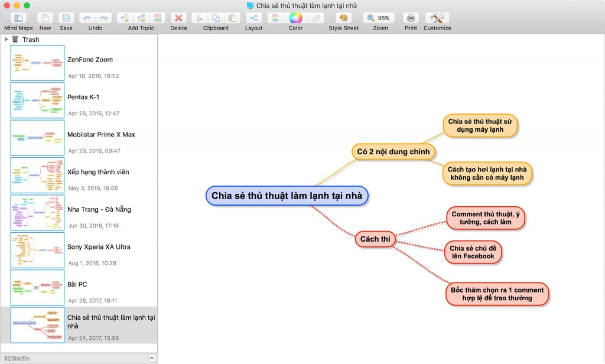Select Mobiistar Prime X Max map
The width and height of the screenshot is (605, 364).
coord(79,138)
